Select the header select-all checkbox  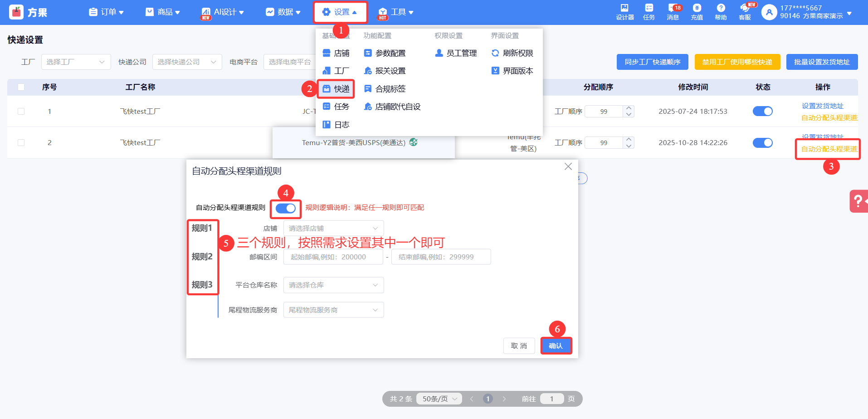21,87
